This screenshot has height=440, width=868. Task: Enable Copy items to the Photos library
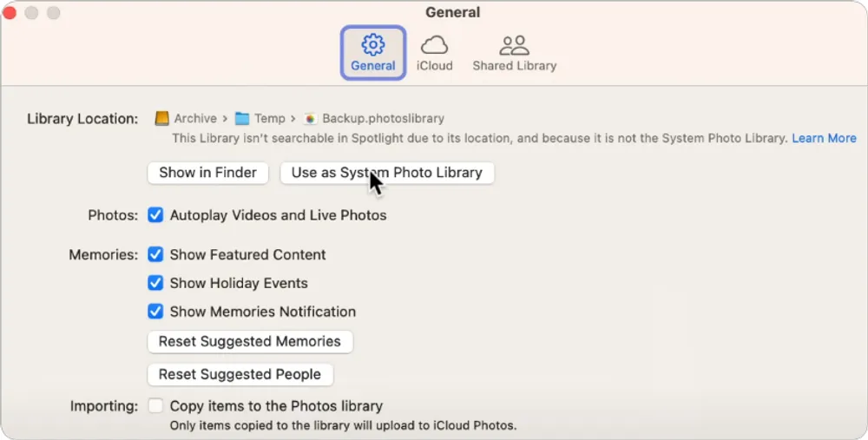point(155,405)
